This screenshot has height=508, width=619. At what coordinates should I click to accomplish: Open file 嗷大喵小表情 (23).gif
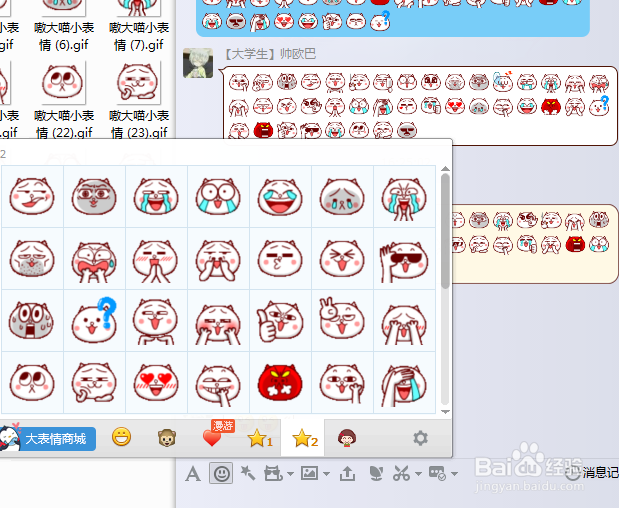click(139, 101)
